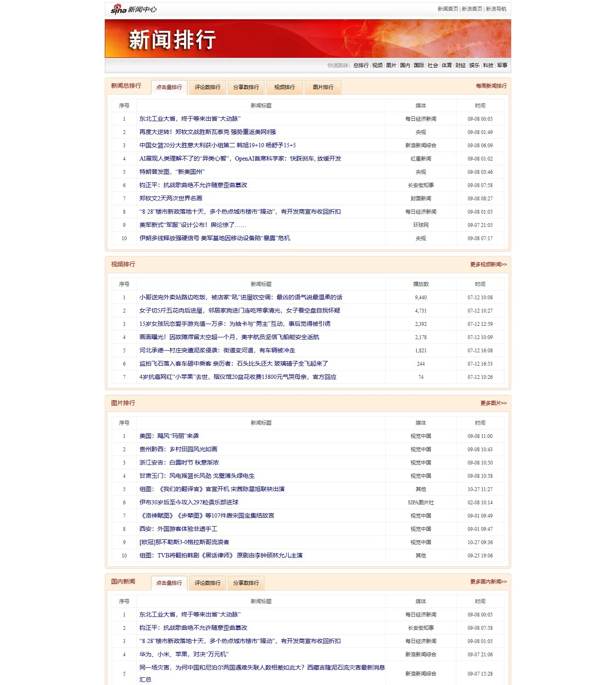616x685 pixels.
Task: Select 分享数排行 tab in 国内新闻
Action: tap(246, 583)
